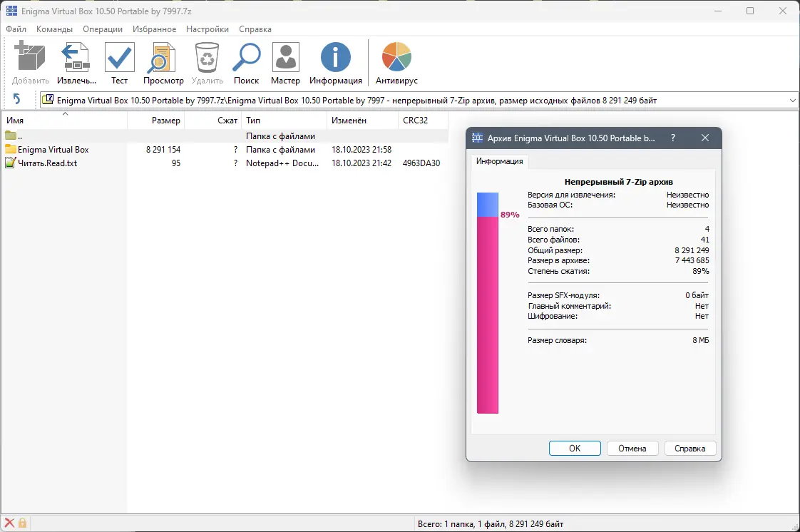Click the archive icon in address bar
Viewport: 800px width, 532px height.
click(x=48, y=99)
